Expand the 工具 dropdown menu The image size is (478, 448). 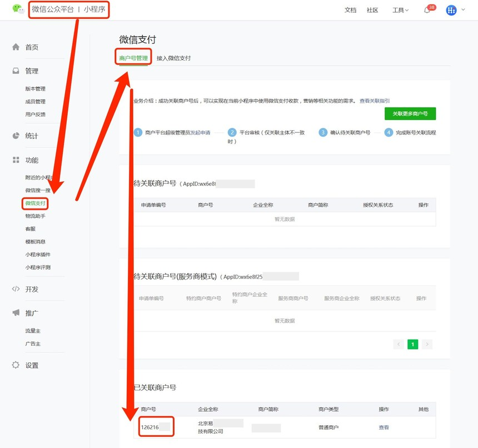coord(400,10)
